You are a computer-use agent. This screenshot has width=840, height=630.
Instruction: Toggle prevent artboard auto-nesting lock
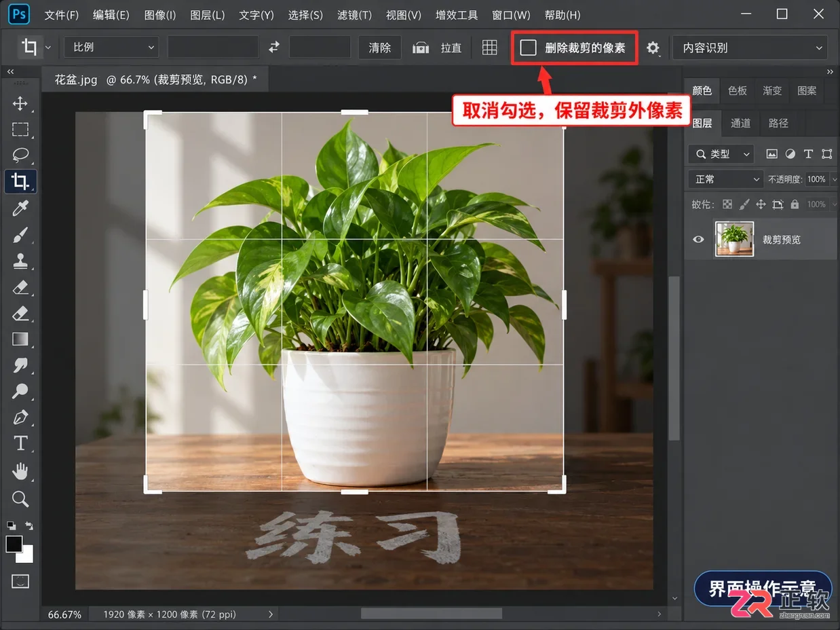(x=778, y=204)
